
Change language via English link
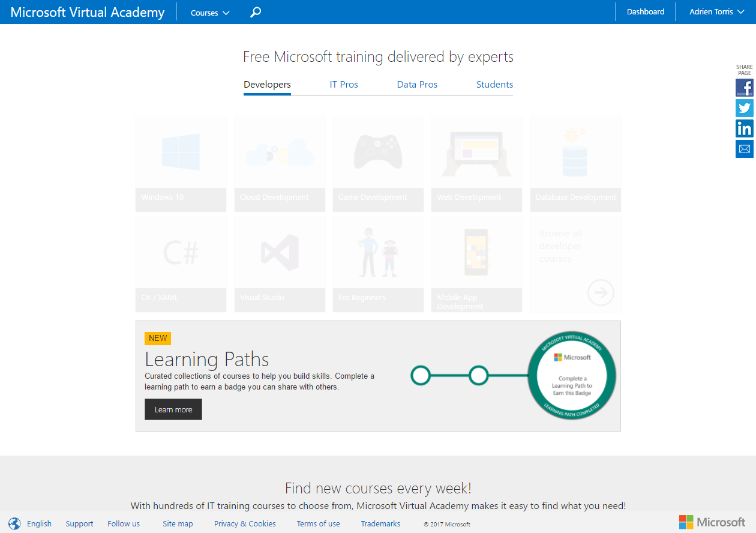39,523
